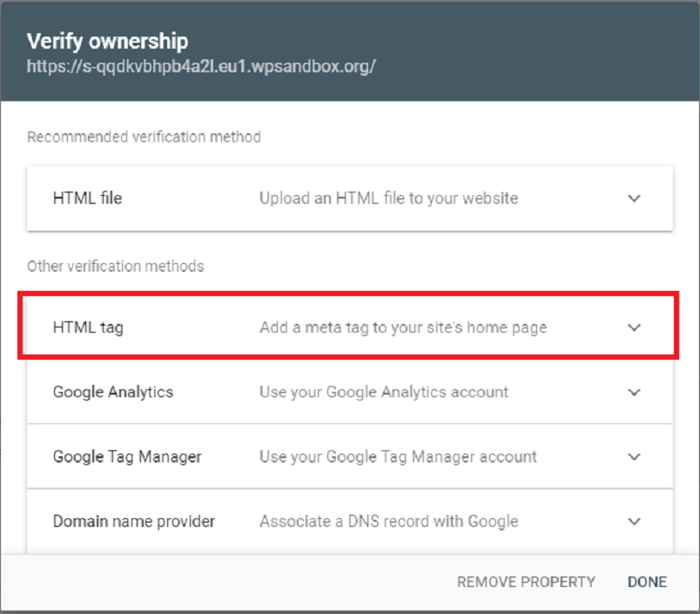Click 'Use your Google Tag Manager account' text

coord(398,456)
